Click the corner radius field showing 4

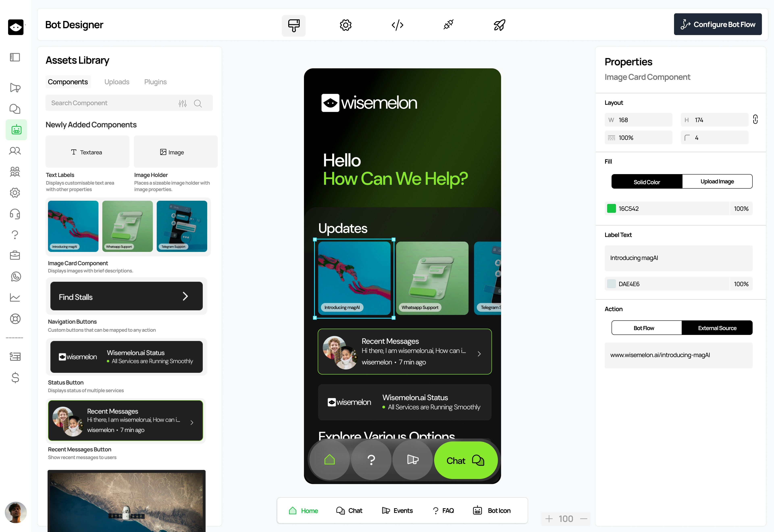coord(714,138)
